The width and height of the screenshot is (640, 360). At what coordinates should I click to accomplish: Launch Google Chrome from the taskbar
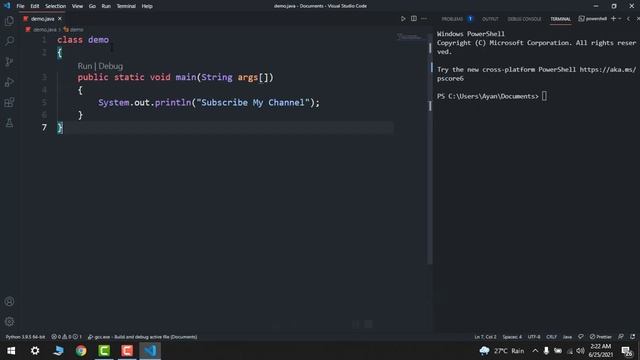click(x=81, y=351)
